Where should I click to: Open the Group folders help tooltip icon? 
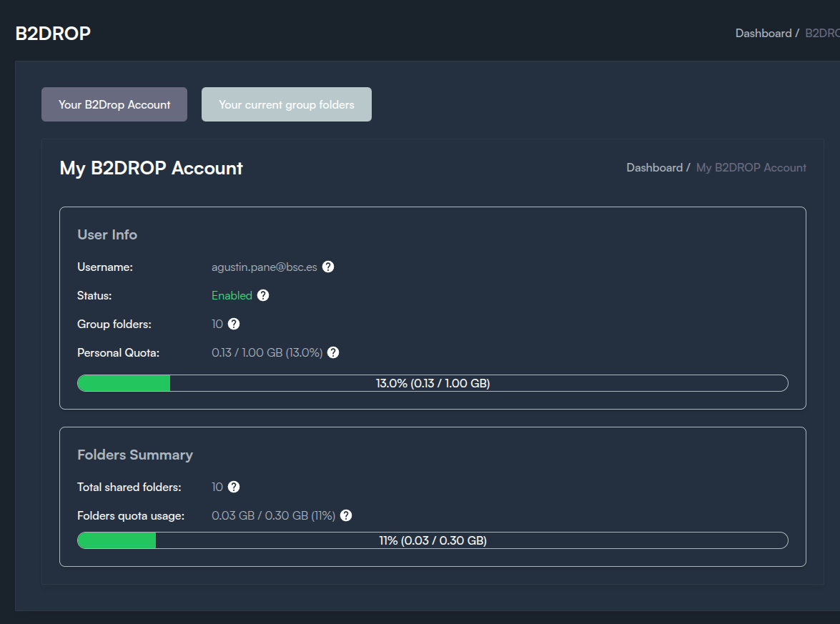[x=234, y=324]
